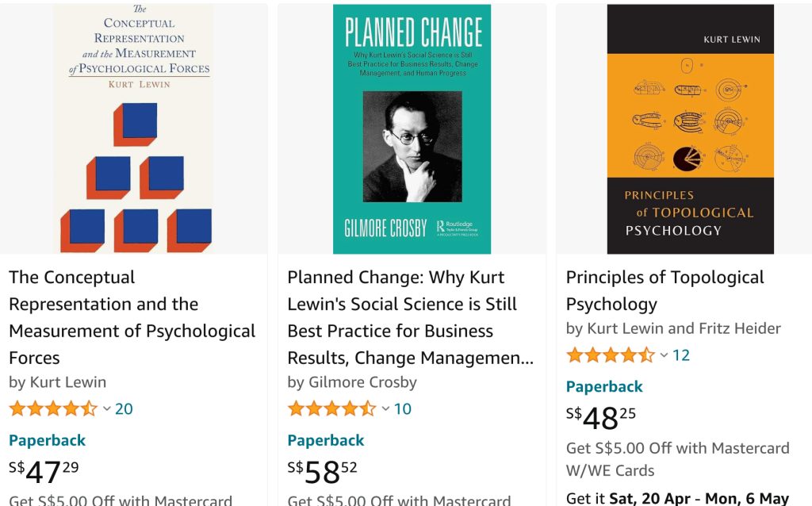The width and height of the screenshot is (812, 506).
Task: Click the S$58.52 price of Planned Change
Action: point(322,471)
